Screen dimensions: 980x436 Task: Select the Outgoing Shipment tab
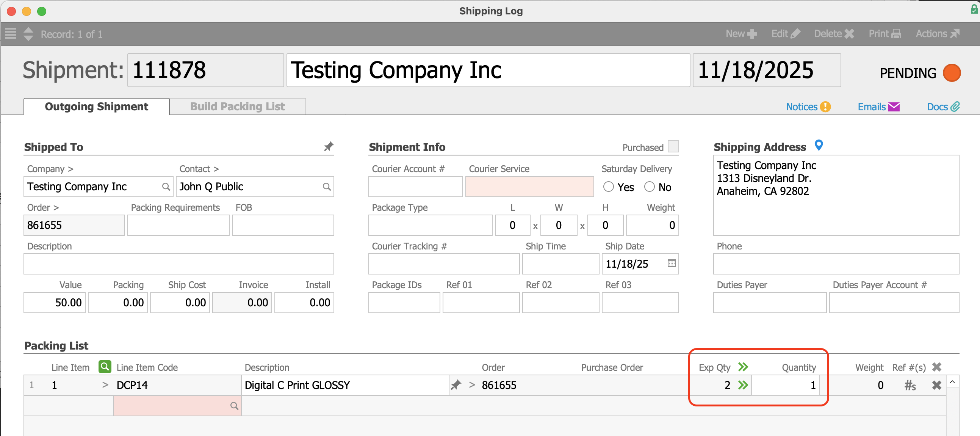pyautogui.click(x=96, y=107)
